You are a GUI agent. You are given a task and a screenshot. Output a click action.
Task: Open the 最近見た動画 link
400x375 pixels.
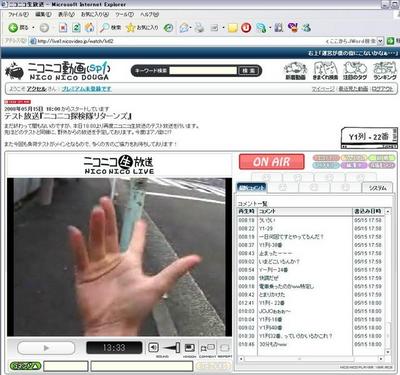point(353,89)
